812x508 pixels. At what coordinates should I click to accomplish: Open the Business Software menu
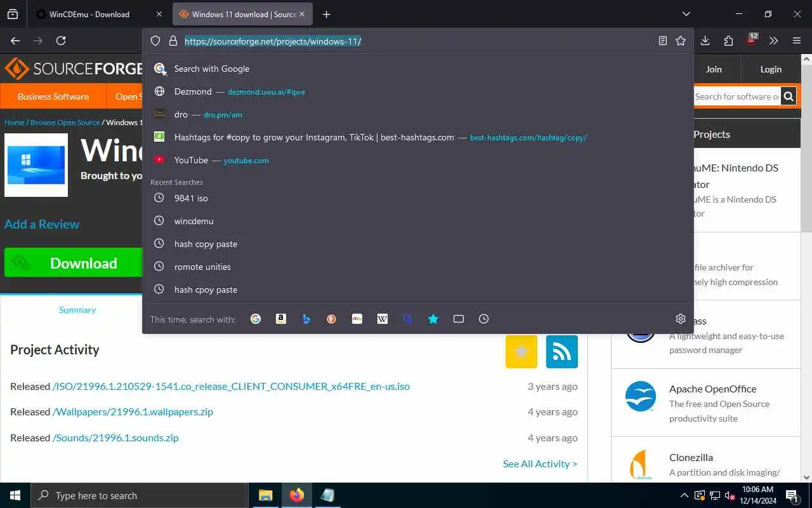(x=53, y=97)
